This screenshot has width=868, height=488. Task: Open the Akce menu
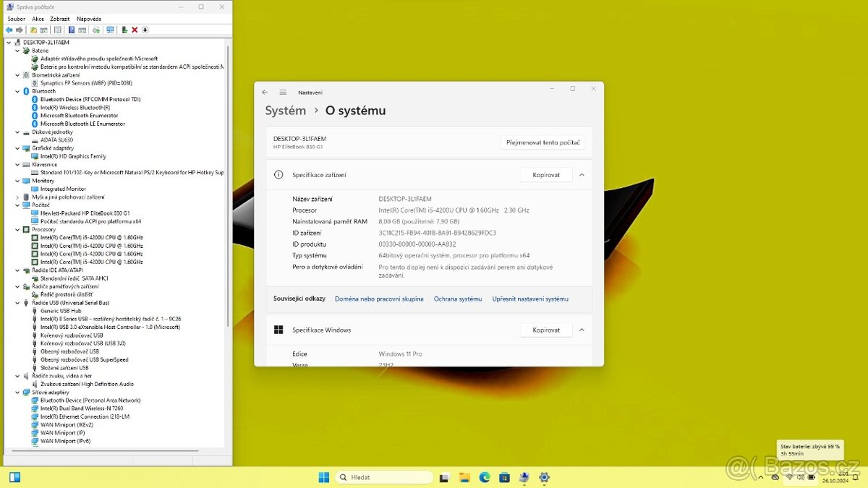point(38,19)
